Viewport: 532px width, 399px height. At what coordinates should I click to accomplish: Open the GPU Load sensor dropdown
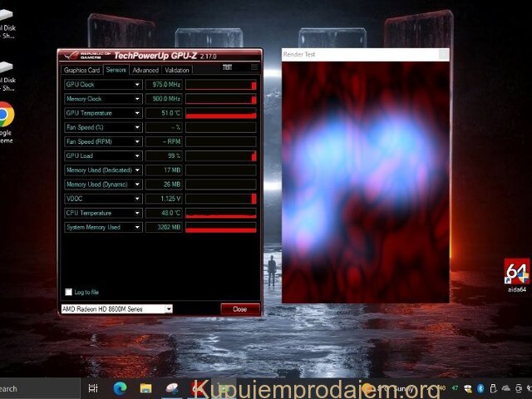[x=138, y=155]
